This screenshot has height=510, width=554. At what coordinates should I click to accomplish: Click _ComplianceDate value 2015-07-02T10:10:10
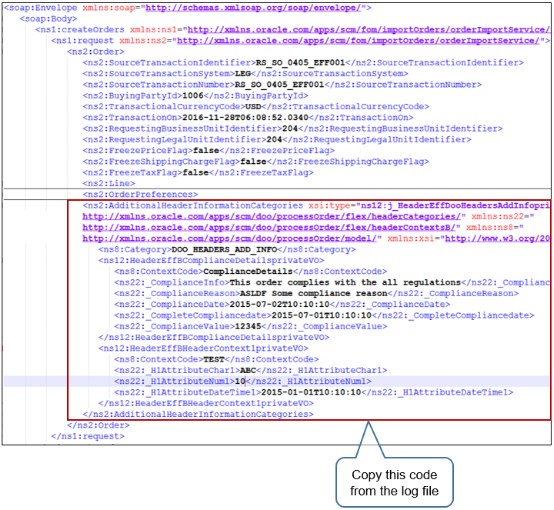(x=279, y=304)
